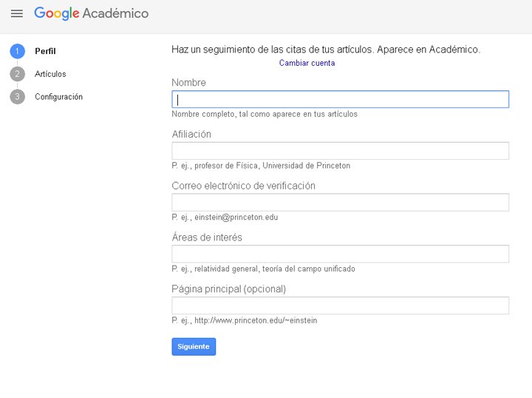The width and height of the screenshot is (532, 398).
Task: Click the heading 'Haz un seguimiento de las citas'
Action: 326,50
